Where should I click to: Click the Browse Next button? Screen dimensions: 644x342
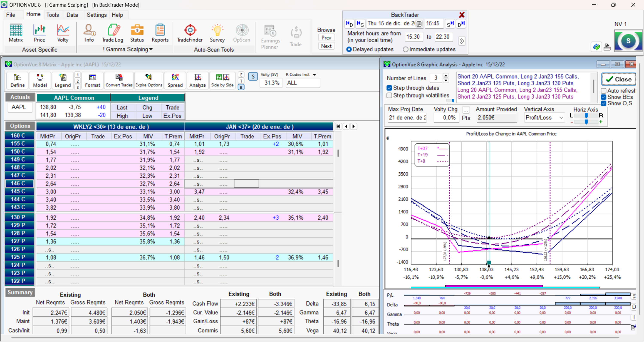[326, 46]
